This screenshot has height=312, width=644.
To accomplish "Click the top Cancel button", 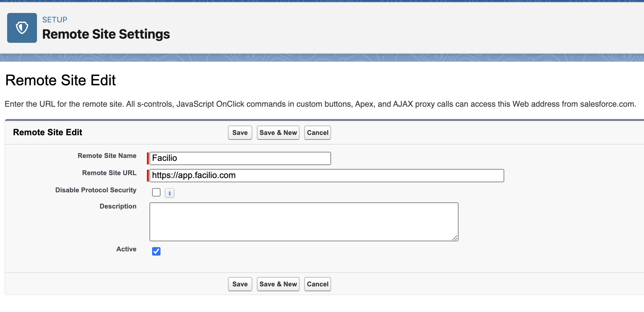I will click(317, 133).
